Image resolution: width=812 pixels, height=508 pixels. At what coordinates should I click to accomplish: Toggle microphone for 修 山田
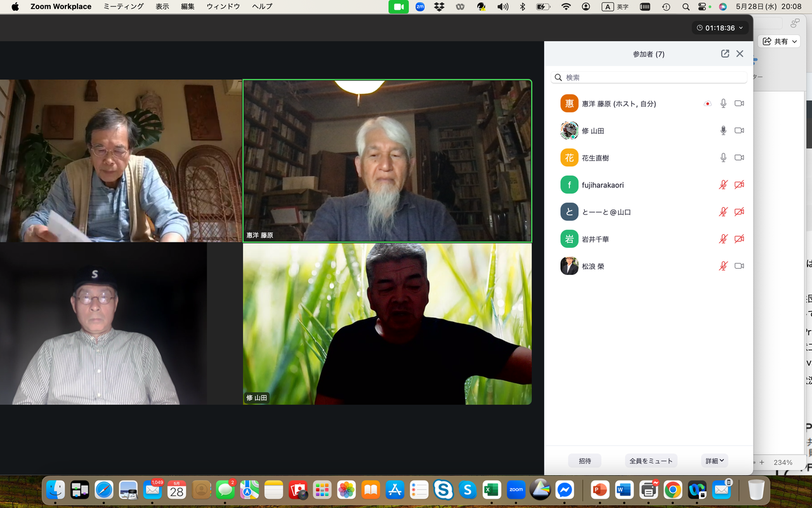tap(723, 131)
